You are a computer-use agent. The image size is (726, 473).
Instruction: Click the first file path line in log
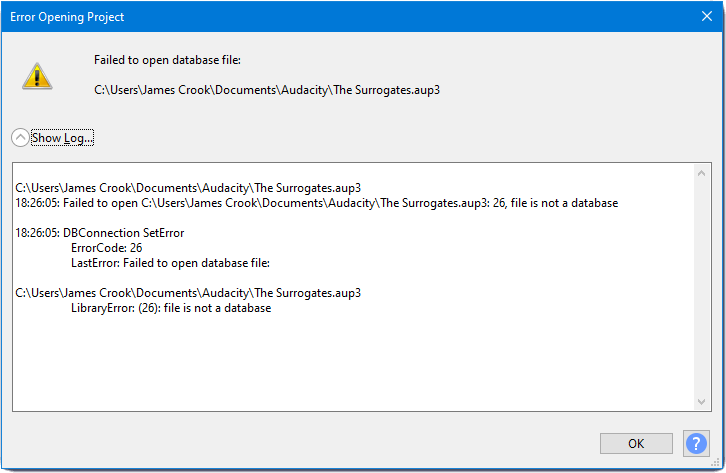click(x=188, y=188)
